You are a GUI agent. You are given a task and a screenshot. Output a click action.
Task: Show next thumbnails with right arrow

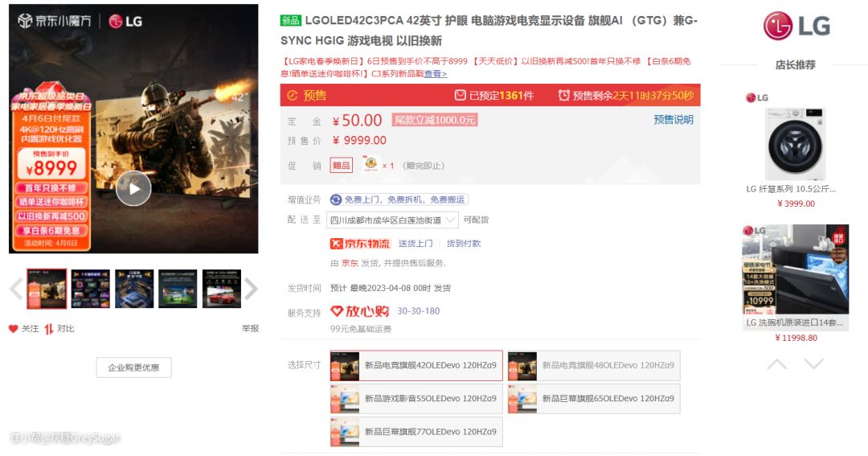pos(251,289)
